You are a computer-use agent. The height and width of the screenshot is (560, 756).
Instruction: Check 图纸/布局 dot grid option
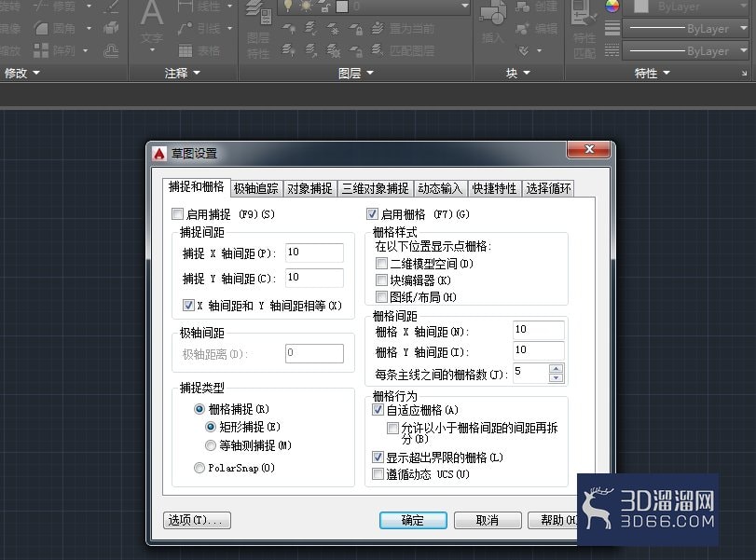coord(381,297)
